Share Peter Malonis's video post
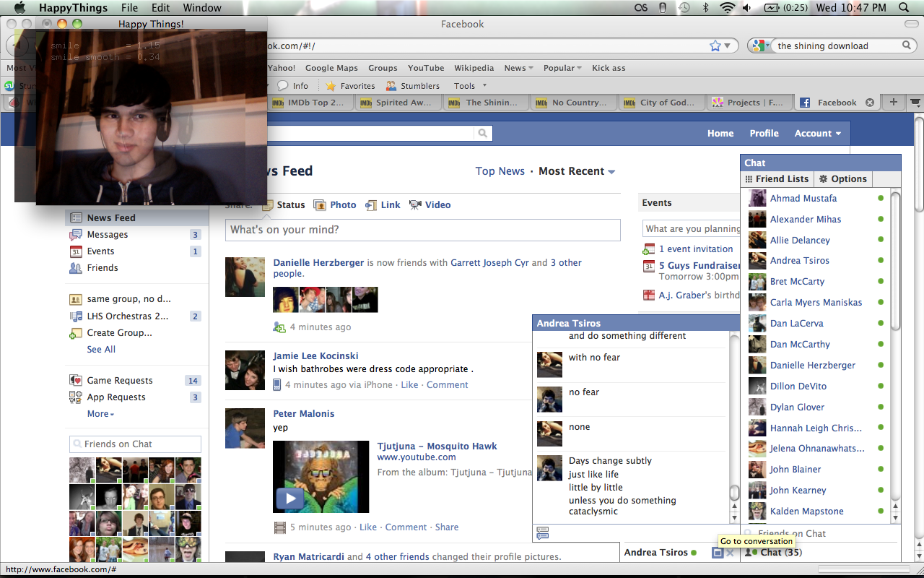The width and height of the screenshot is (924, 578). [447, 527]
